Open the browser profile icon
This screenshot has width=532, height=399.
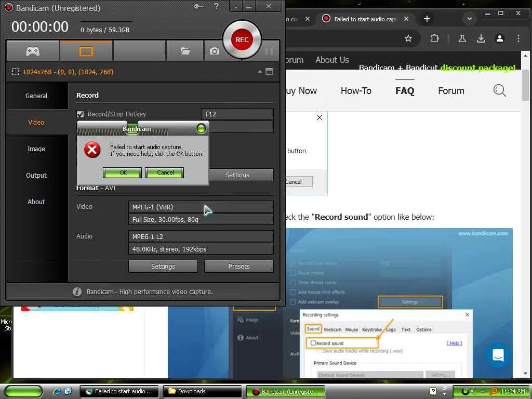[499, 38]
